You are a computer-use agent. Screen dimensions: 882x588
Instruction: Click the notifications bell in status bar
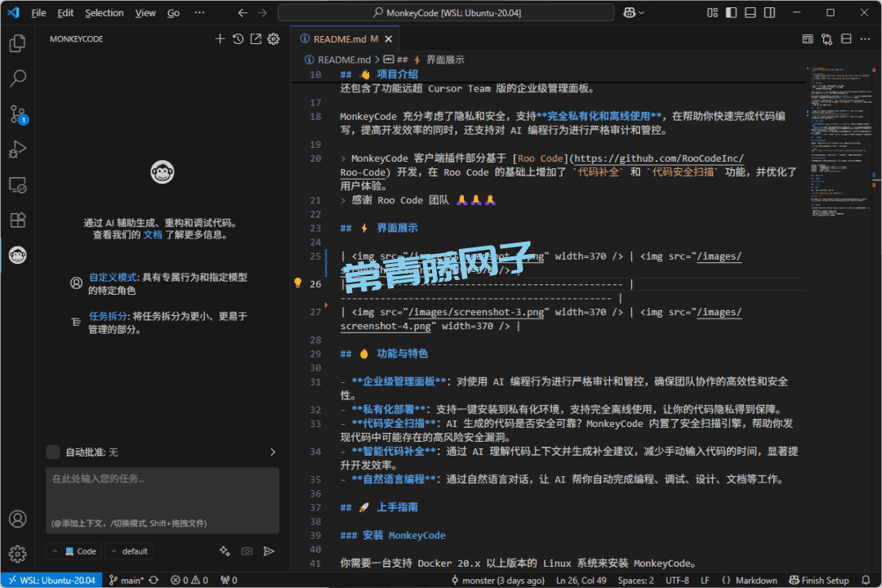(x=866, y=580)
